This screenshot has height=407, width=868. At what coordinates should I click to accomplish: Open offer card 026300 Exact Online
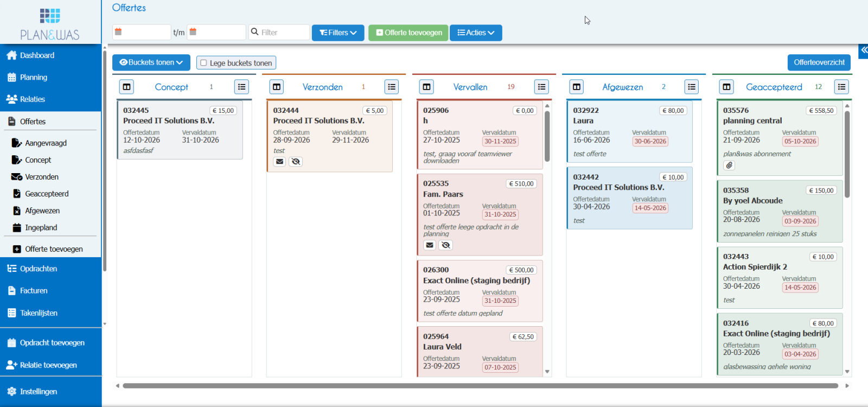point(480,291)
